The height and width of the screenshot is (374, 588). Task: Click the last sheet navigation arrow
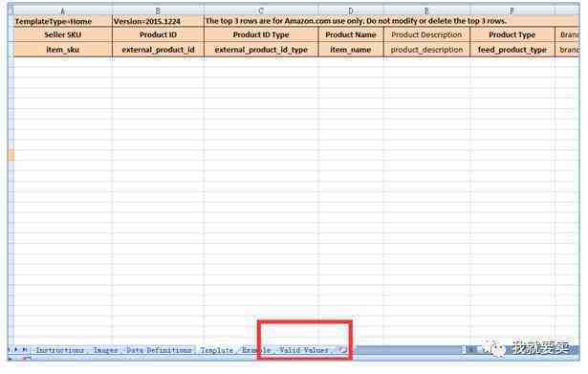[x=24, y=350]
